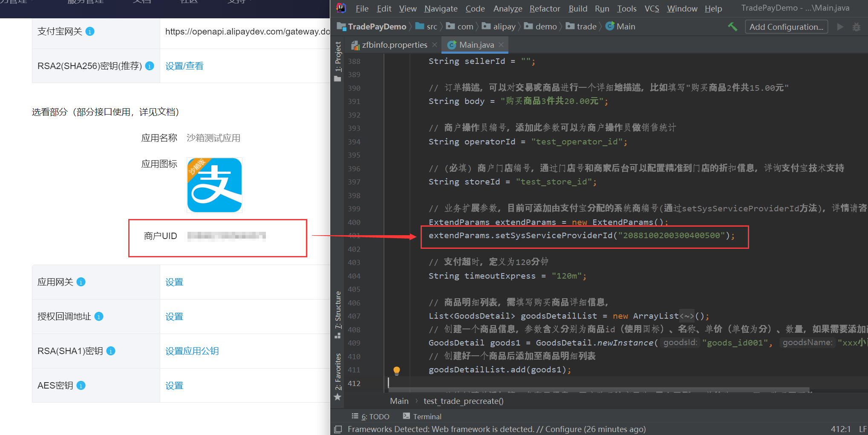Open the Analyze menu
Image resolution: width=868 pixels, height=435 pixels.
[x=508, y=9]
